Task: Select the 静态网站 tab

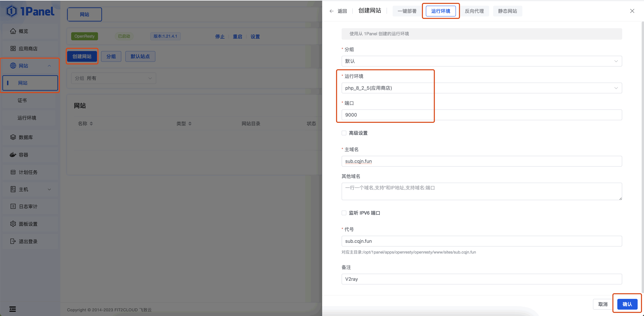Action: pos(507,11)
